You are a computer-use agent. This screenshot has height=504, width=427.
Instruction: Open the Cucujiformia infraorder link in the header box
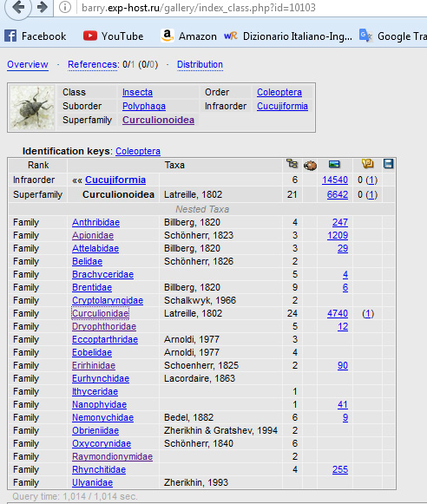coord(282,106)
